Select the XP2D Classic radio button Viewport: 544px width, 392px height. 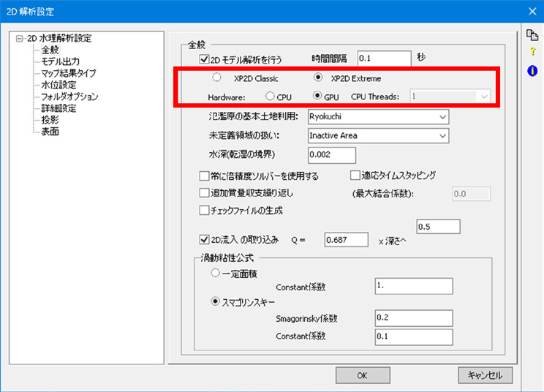point(216,78)
